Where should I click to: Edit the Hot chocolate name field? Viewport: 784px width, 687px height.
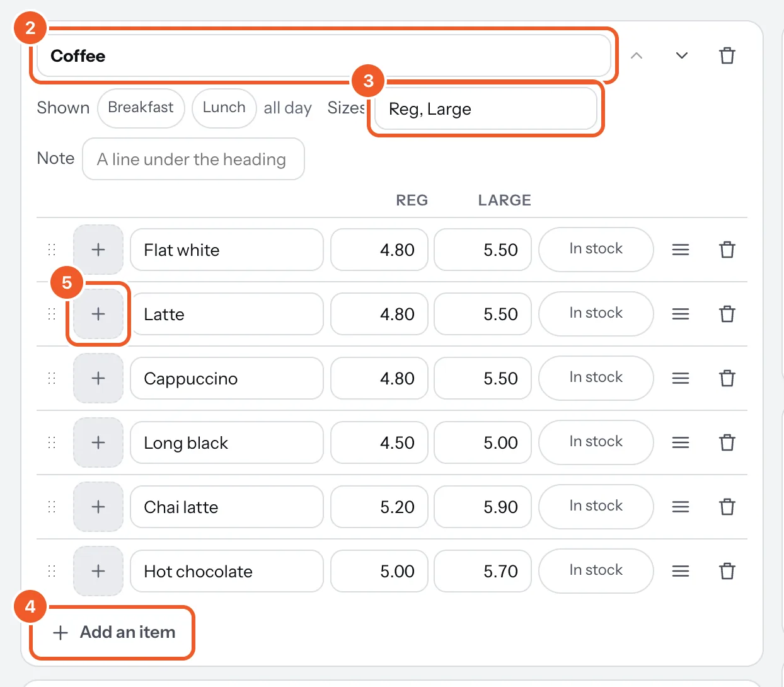227,571
